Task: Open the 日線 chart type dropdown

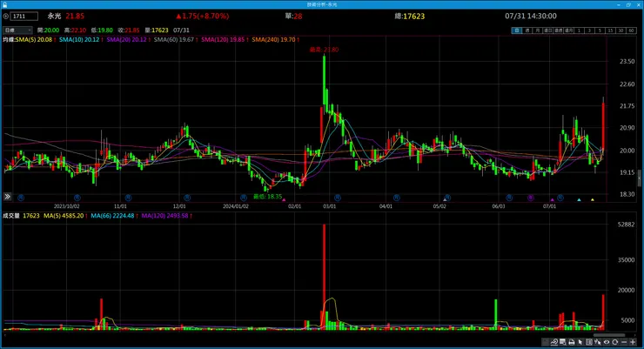Action: tap(17, 30)
